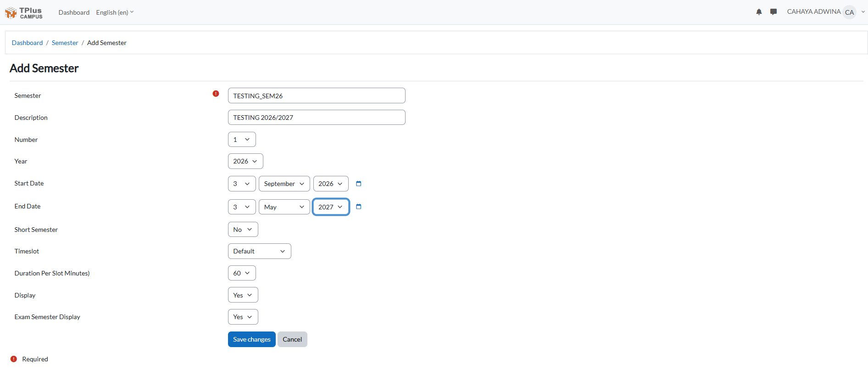Open the Dashboard breadcrumb link
The height and width of the screenshot is (382, 868).
pyautogui.click(x=27, y=43)
